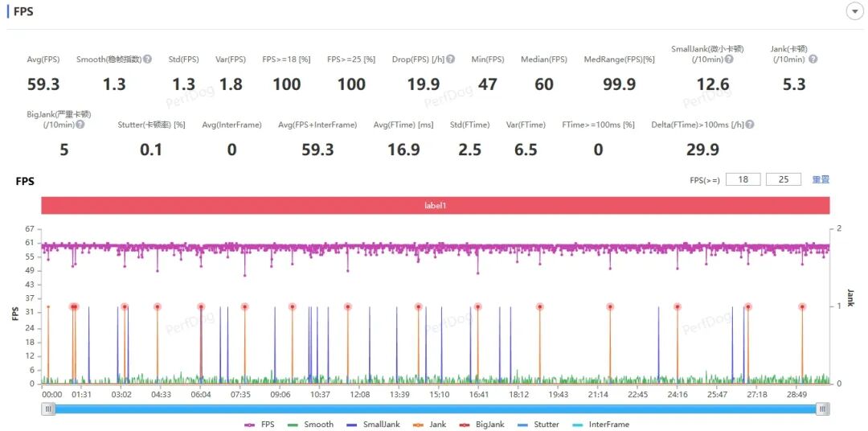Toggle FPS series in chart legend
This screenshot has height=431, width=868.
pos(259,425)
